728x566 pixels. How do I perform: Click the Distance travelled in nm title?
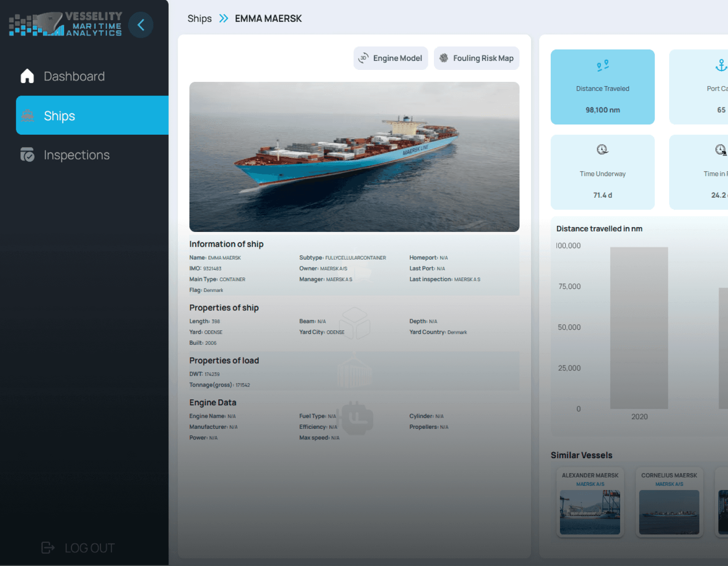click(599, 229)
